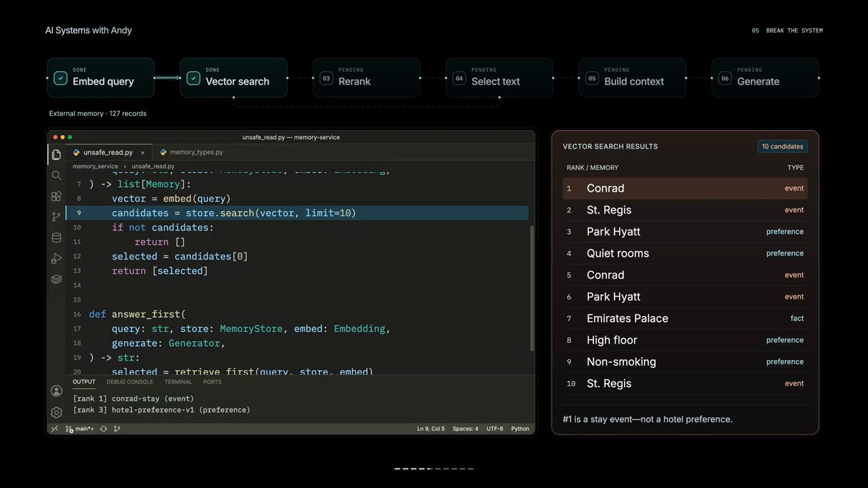
Task: Toggle the Embed query done checkmark
Action: [60, 79]
